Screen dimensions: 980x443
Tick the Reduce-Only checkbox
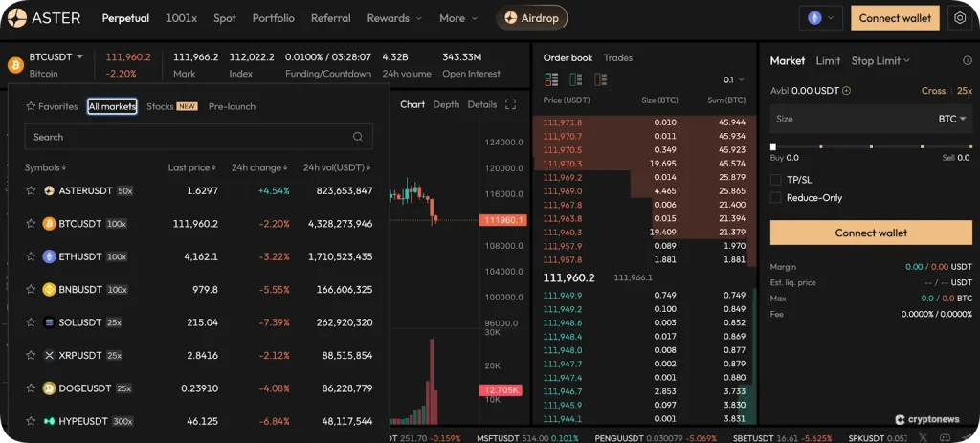tap(775, 197)
